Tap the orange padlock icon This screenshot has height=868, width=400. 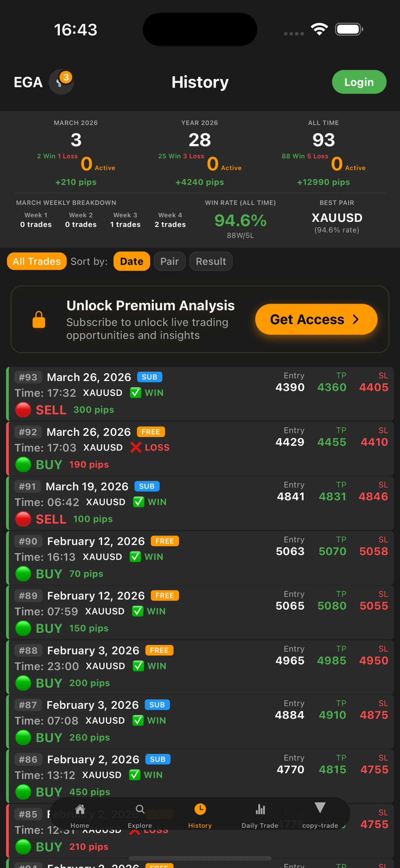pyautogui.click(x=39, y=319)
